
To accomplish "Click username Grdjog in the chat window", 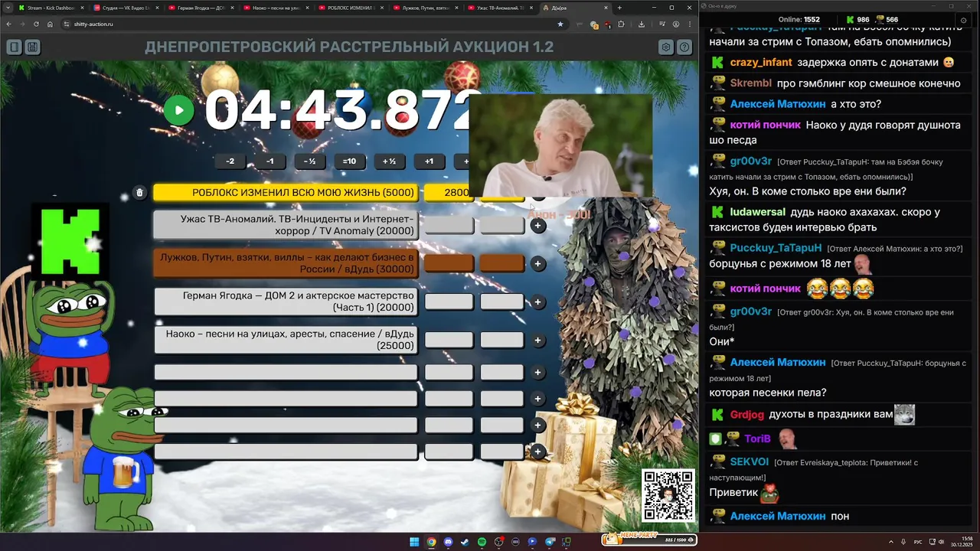I will point(747,415).
